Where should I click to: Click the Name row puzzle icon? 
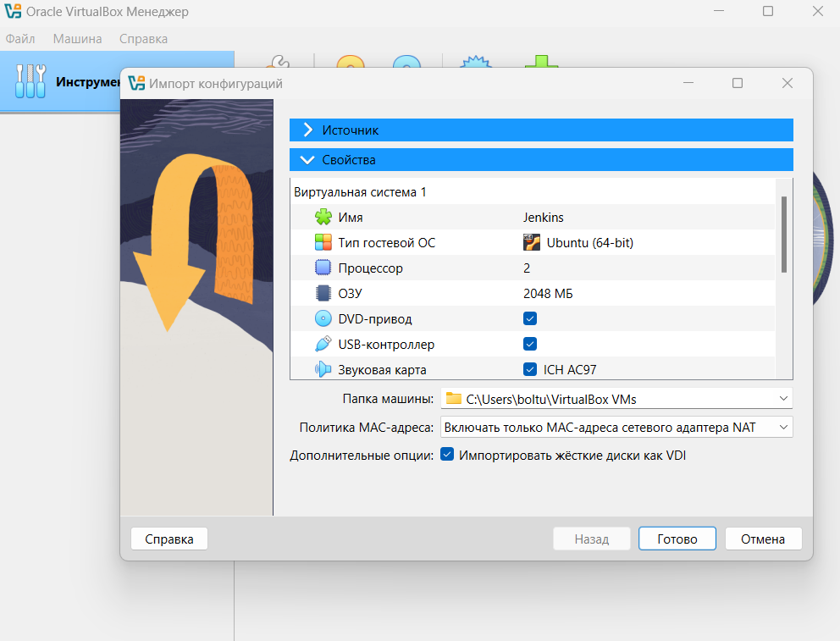click(323, 217)
